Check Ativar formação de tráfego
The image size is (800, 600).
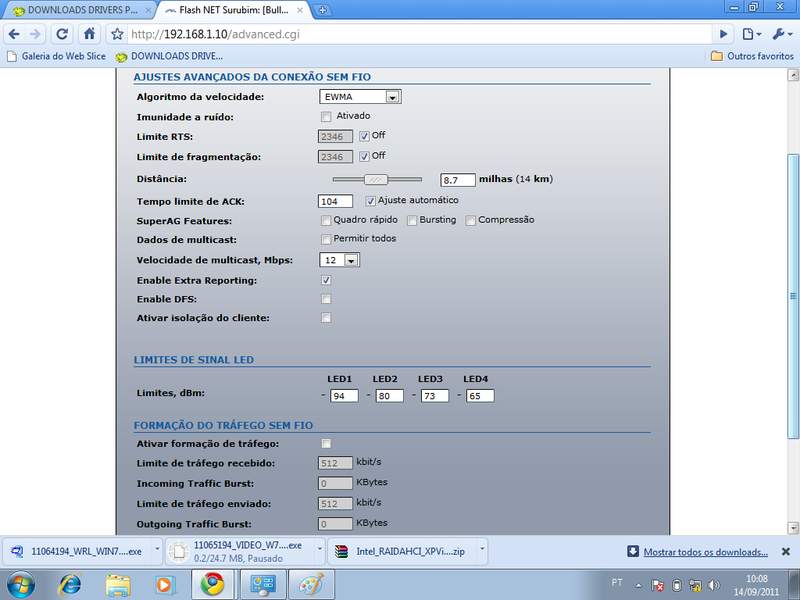pos(326,443)
